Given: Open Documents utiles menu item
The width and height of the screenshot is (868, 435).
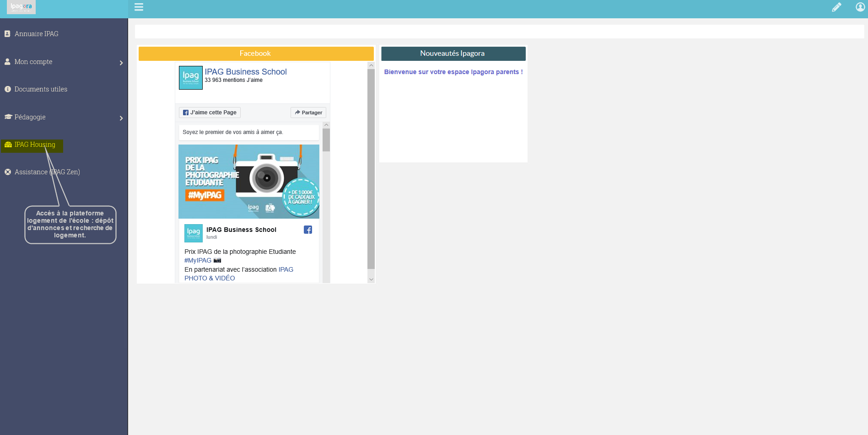Looking at the screenshot, I should tap(41, 89).
